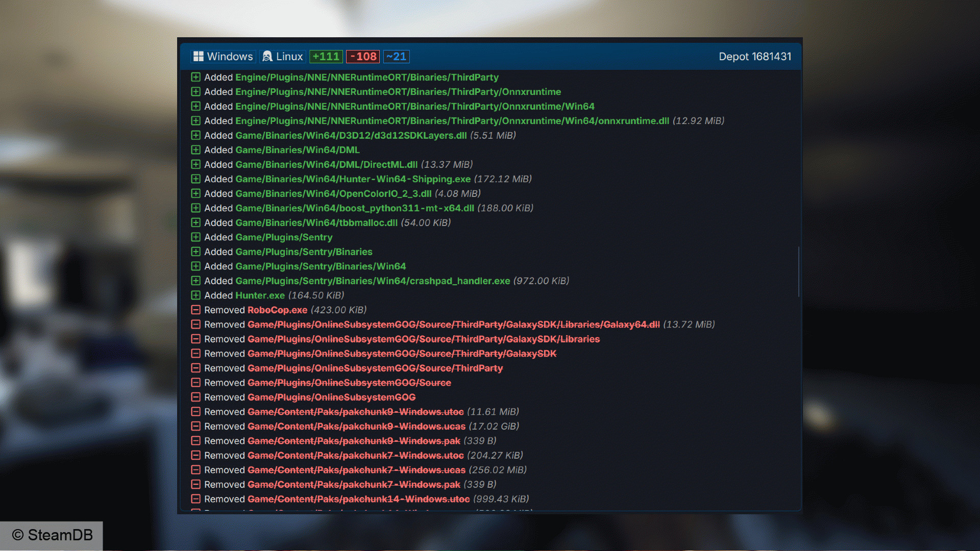Select the added Hunter.exe file name
The image size is (980, 551).
pos(260,295)
